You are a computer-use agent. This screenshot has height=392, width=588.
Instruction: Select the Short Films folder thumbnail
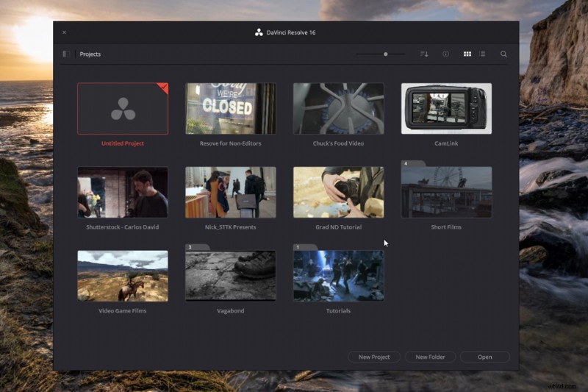(446, 192)
